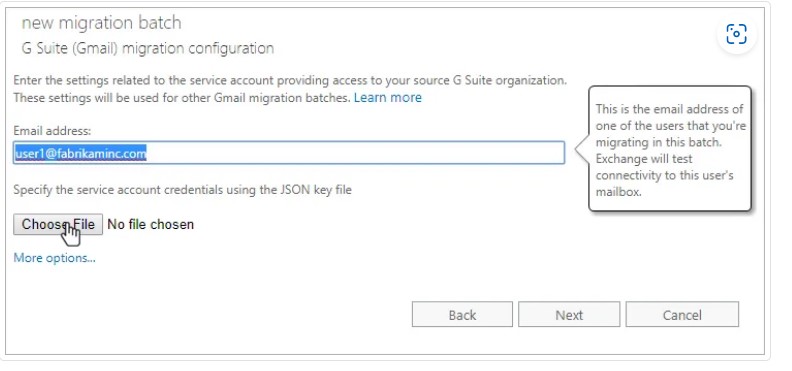Viewport: 792px width, 371px height.
Task: Expand More options link
Action: coord(55,258)
